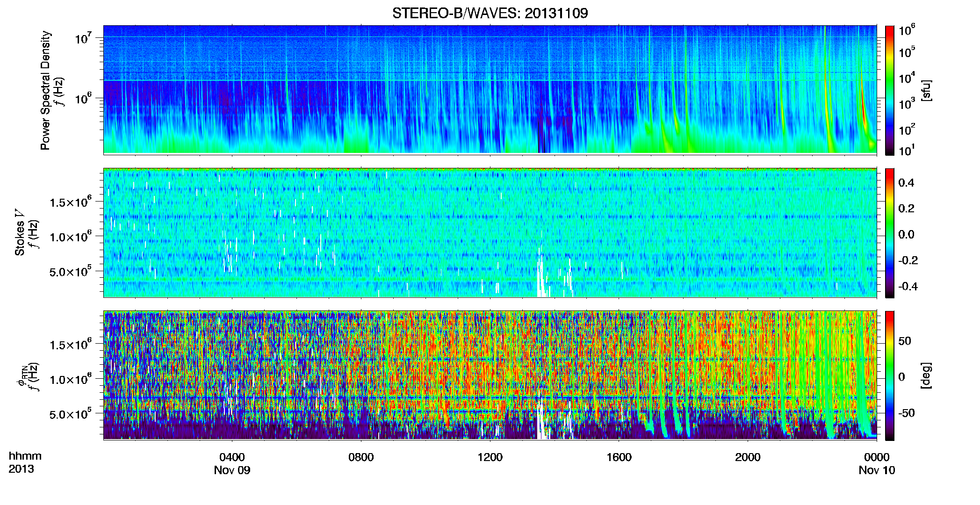Click the Nov 10 date label

(877, 470)
